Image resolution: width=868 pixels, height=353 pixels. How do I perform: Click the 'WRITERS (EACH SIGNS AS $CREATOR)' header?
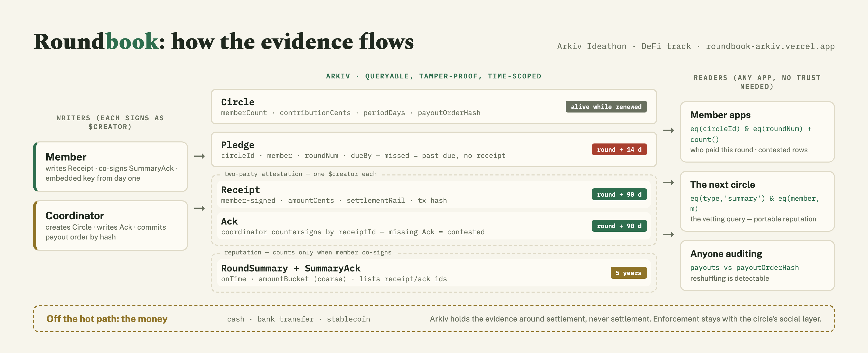pos(110,123)
